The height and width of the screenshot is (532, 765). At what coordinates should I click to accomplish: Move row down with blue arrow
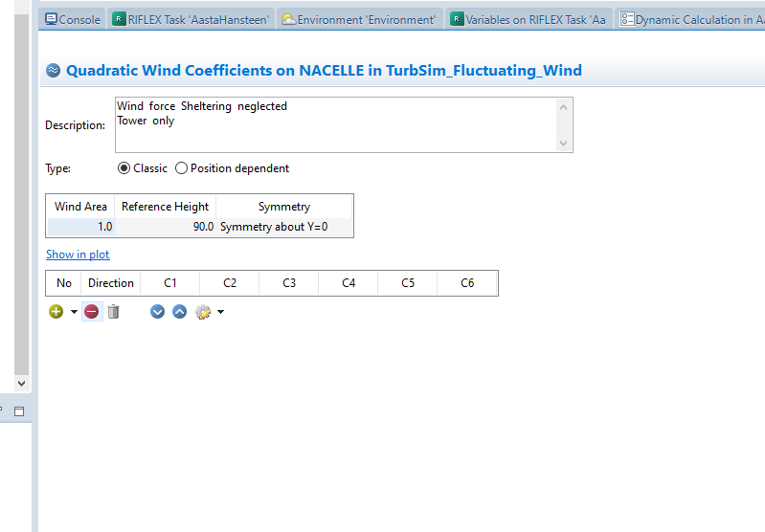tap(158, 312)
